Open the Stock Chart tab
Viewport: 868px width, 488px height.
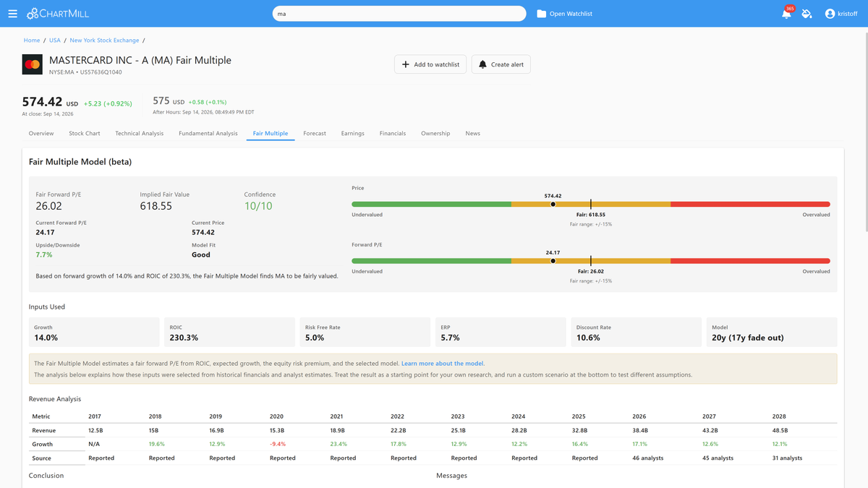click(85, 134)
